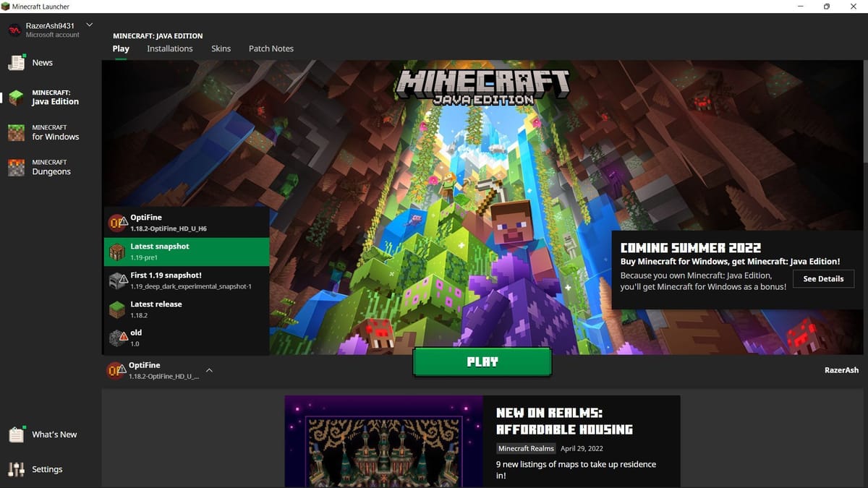
Task: Expand the account options dropdown
Action: click(x=88, y=23)
